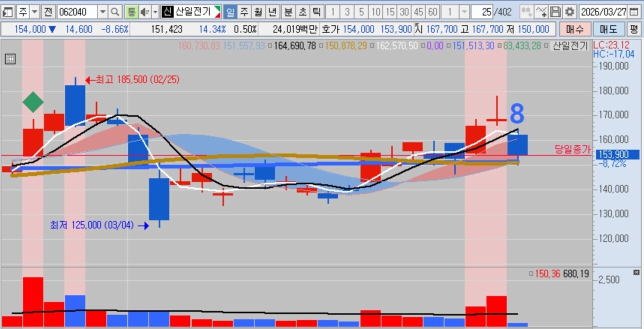This screenshot has height=329, width=644.
Task: Choose the 60 interval button
Action: (x=433, y=11)
